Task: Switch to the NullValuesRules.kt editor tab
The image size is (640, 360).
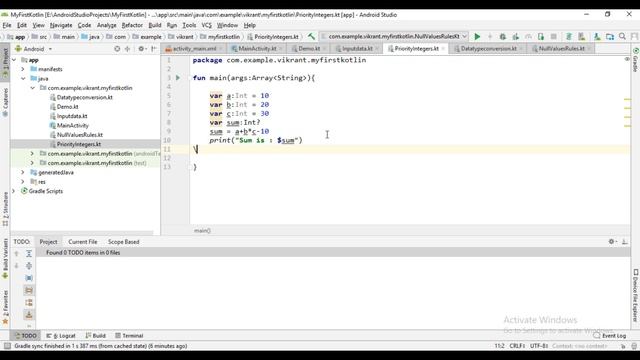Action: pyautogui.click(x=561, y=49)
